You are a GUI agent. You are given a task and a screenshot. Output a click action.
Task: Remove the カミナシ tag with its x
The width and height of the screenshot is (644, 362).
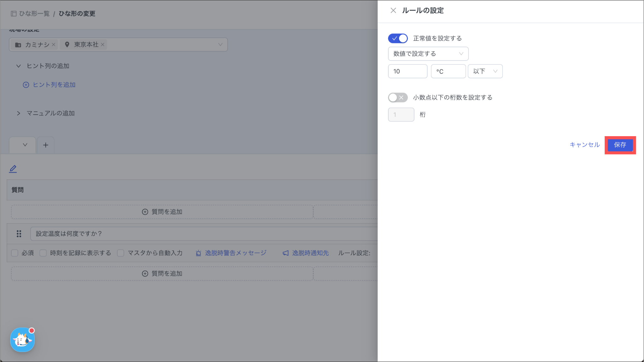pyautogui.click(x=53, y=45)
